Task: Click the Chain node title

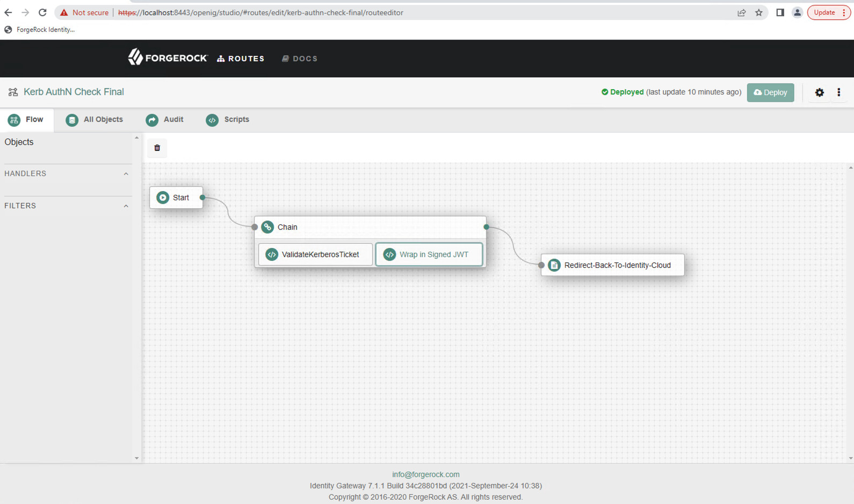Action: (x=287, y=227)
